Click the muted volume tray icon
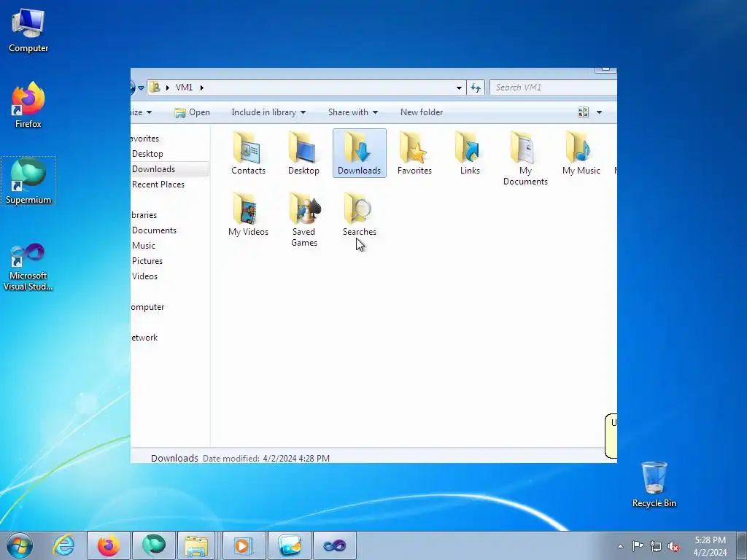 coord(673,546)
